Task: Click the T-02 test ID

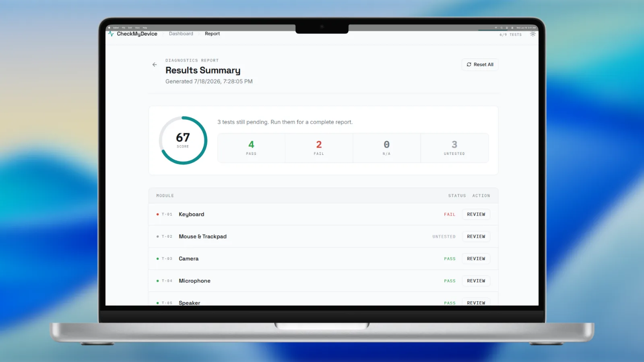Action: pos(167,237)
